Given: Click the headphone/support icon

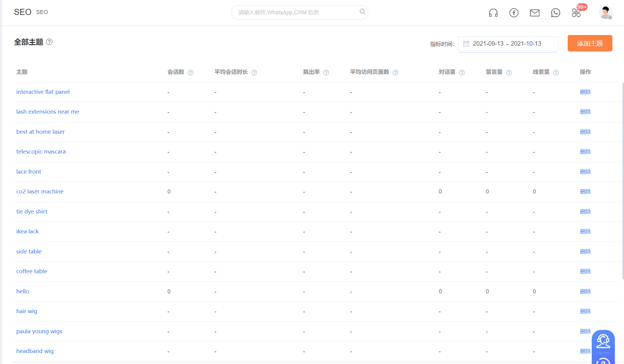Looking at the screenshot, I should coord(493,12).
